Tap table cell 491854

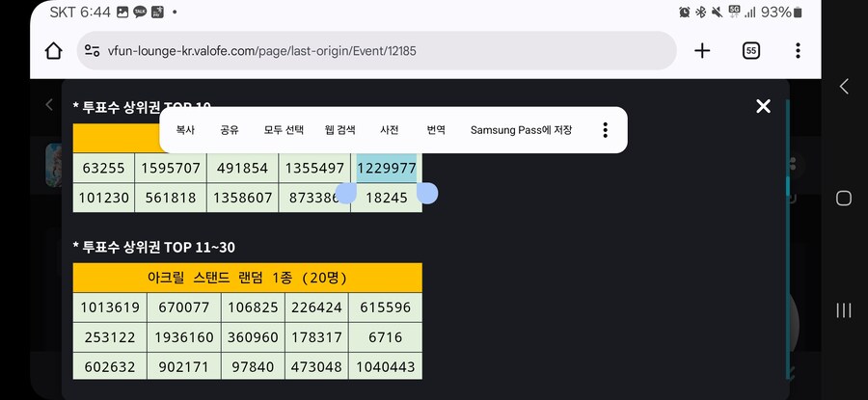point(242,168)
